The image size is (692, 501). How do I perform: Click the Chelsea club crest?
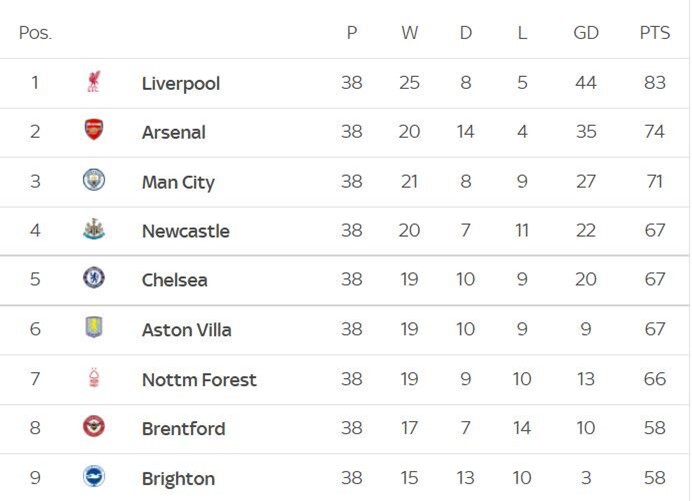point(94,278)
